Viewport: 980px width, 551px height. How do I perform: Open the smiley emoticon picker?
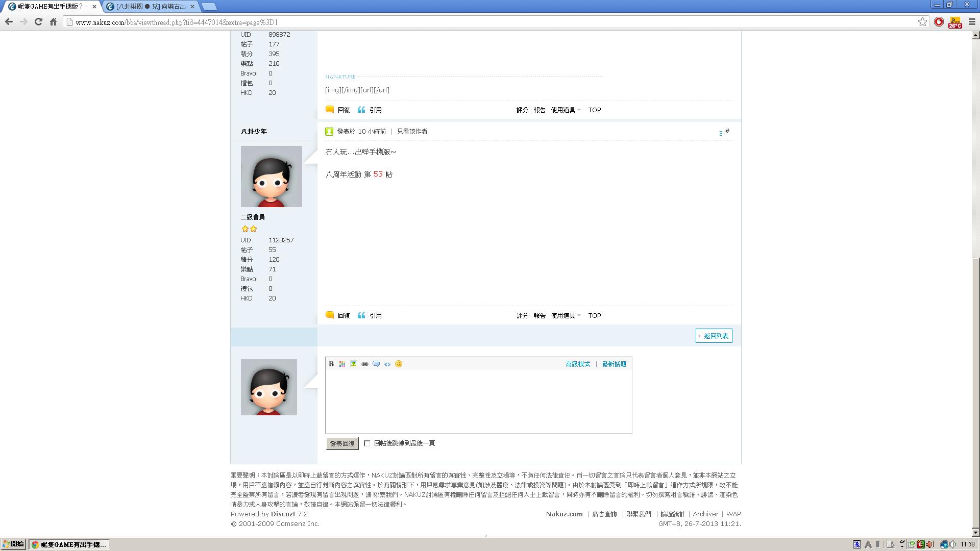click(x=399, y=364)
